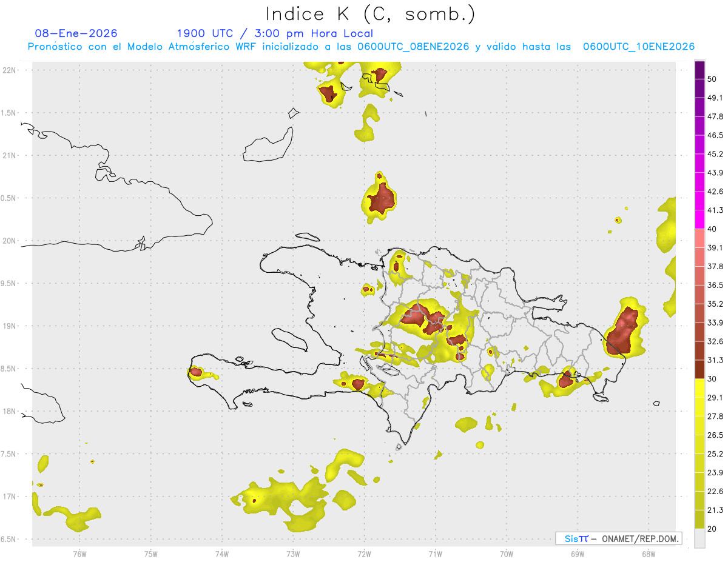Click the "19N" latitude axis label
The height and width of the screenshot is (562, 728).
(10, 326)
